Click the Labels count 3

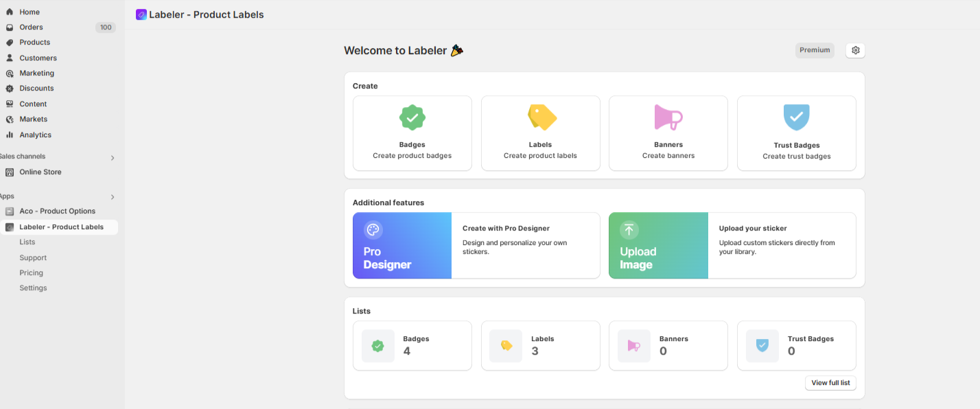point(535,351)
